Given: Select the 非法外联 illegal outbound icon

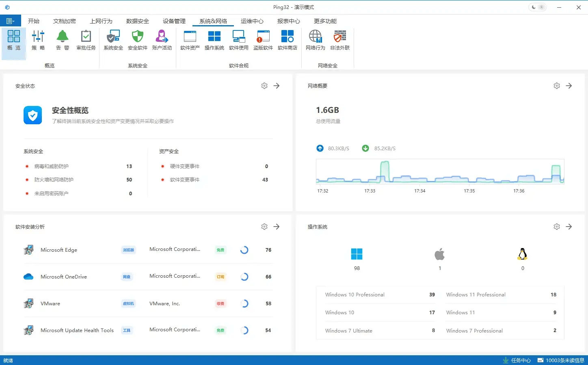Looking at the screenshot, I should tap(340, 40).
